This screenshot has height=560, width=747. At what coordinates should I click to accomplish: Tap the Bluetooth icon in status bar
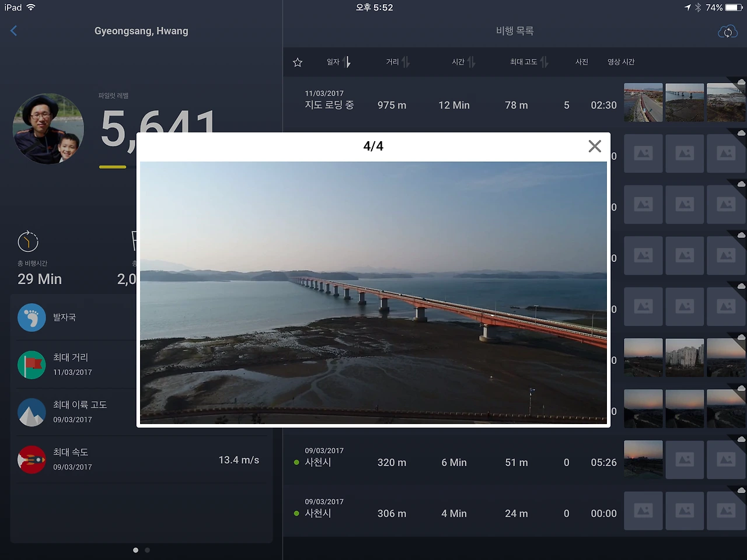tap(698, 8)
